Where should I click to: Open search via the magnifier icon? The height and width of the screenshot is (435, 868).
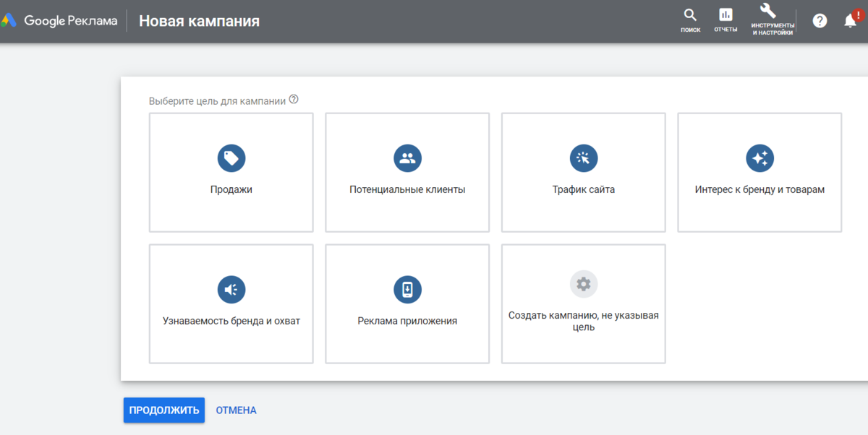click(690, 14)
